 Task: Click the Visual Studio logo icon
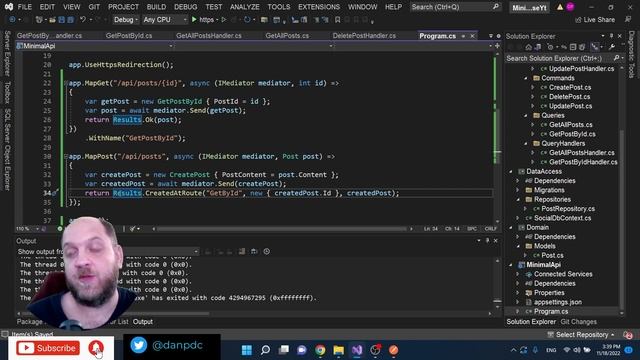(9, 7)
